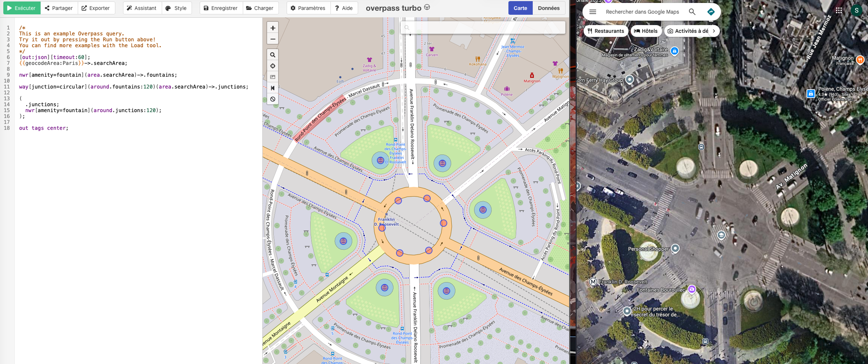This screenshot has width=868, height=364.
Task: Select a bounding box with the map control
Action: [x=273, y=77]
